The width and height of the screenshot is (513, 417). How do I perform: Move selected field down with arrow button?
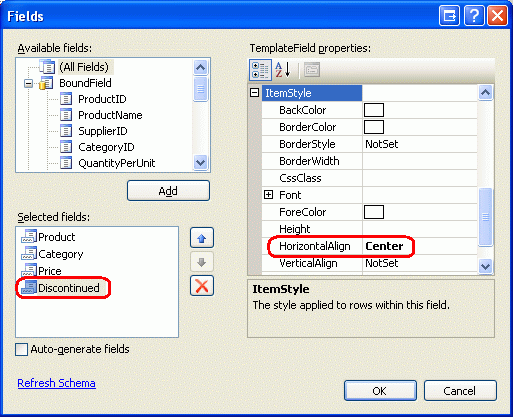[202, 262]
